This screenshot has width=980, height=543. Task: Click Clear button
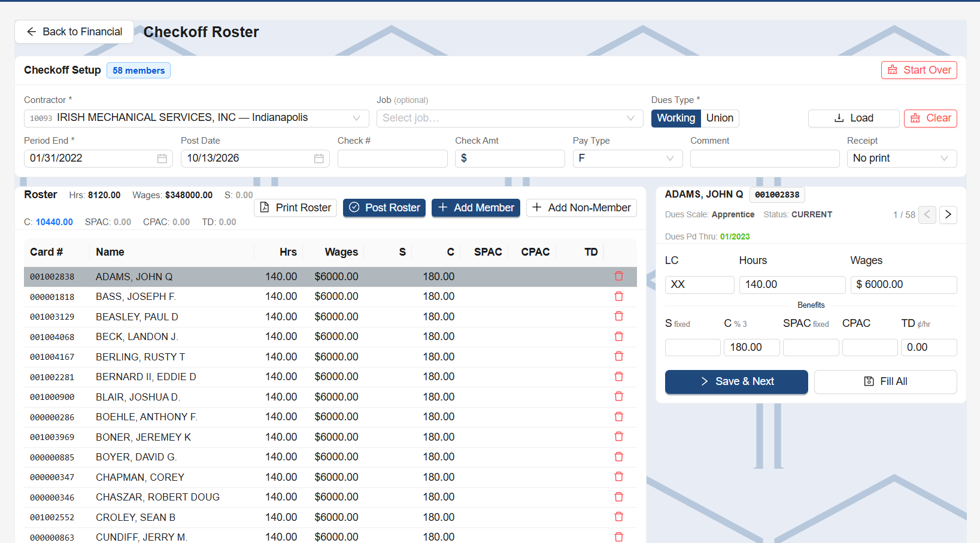930,119
